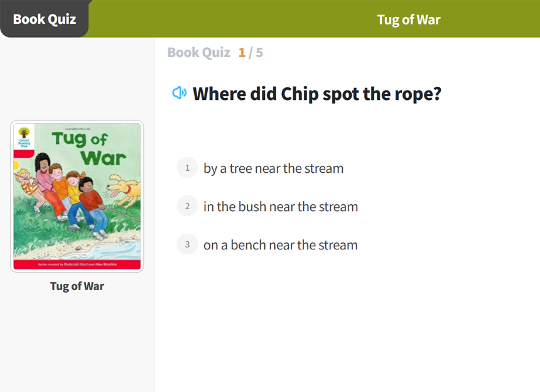Choose "in the bush near the stream"
This screenshot has width=540, height=392.
tap(280, 207)
